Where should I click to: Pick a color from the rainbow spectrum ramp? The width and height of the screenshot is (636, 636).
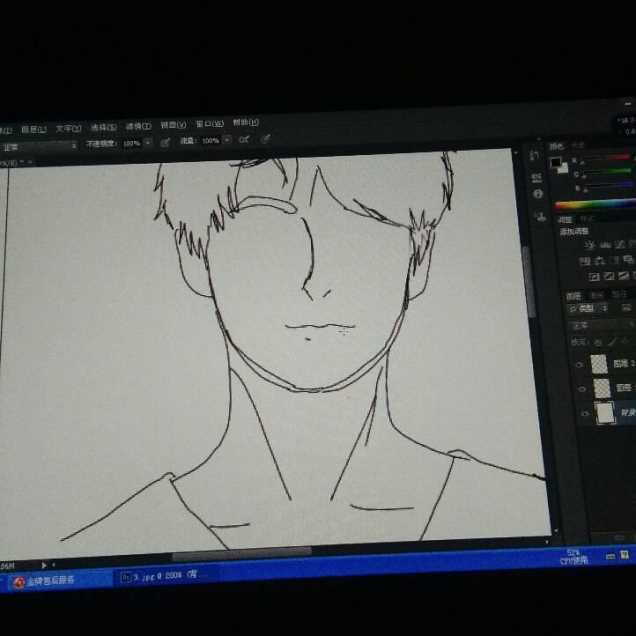click(595, 204)
